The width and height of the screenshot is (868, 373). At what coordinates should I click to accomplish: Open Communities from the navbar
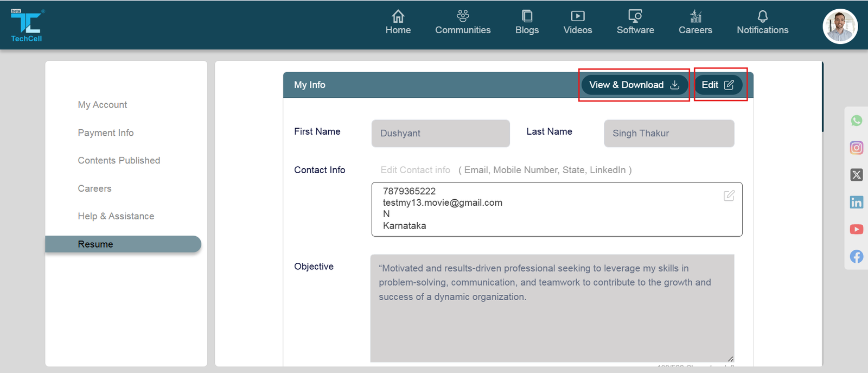point(463,23)
